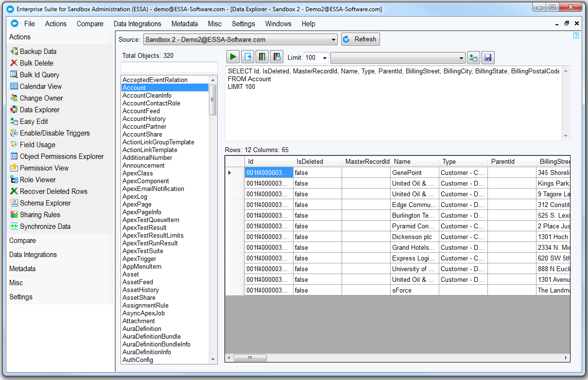Expand the Settings sidebar section
The height and width of the screenshot is (380, 588).
point(60,297)
